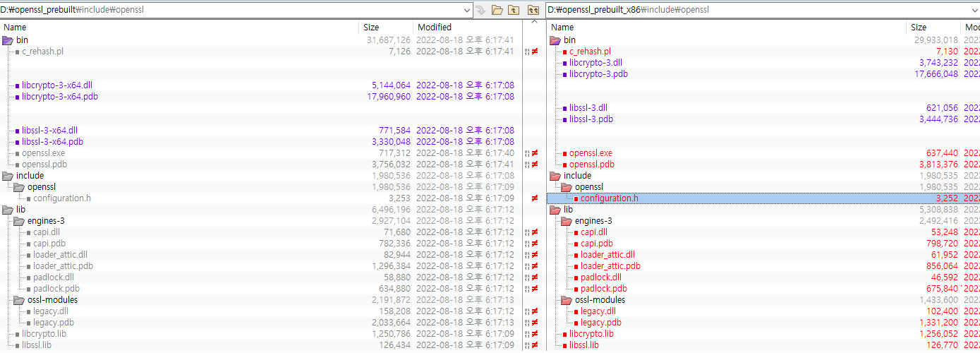Select libcrypto-3-x64.dll in left pane
The height and width of the screenshot is (353, 980).
[x=57, y=85]
